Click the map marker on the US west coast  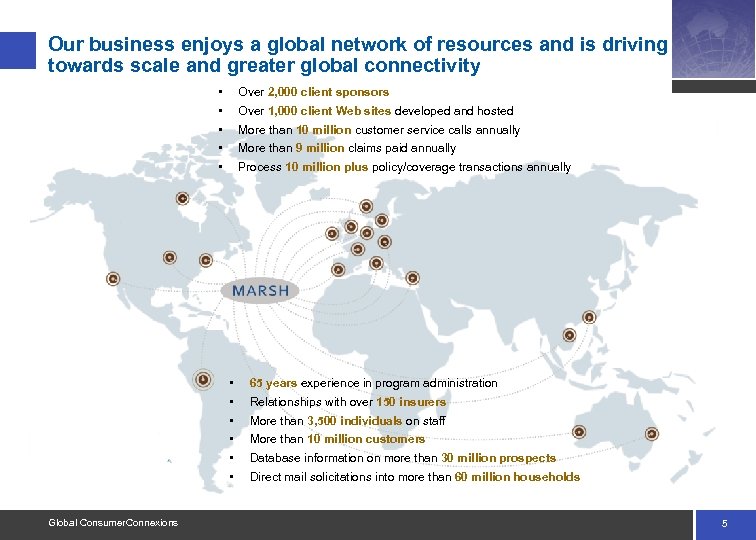[x=113, y=279]
